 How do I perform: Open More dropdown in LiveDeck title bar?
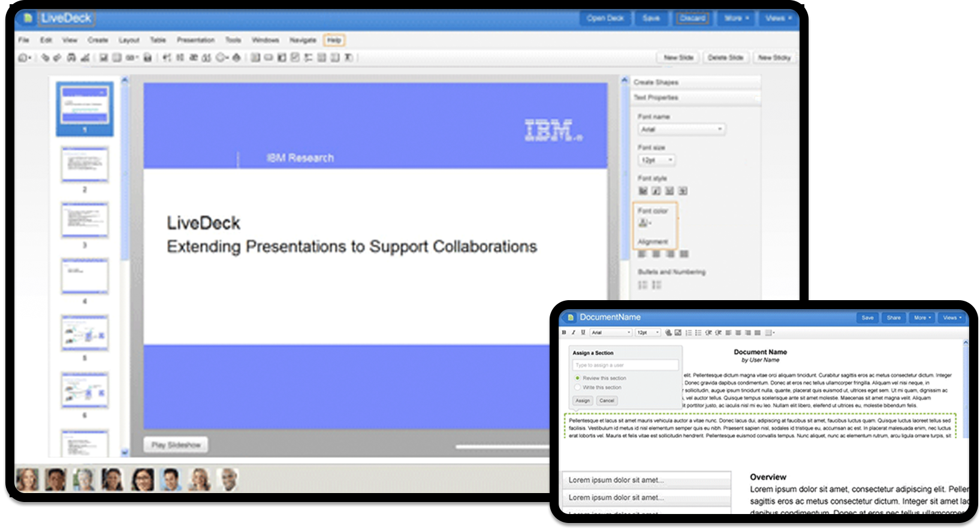736,18
